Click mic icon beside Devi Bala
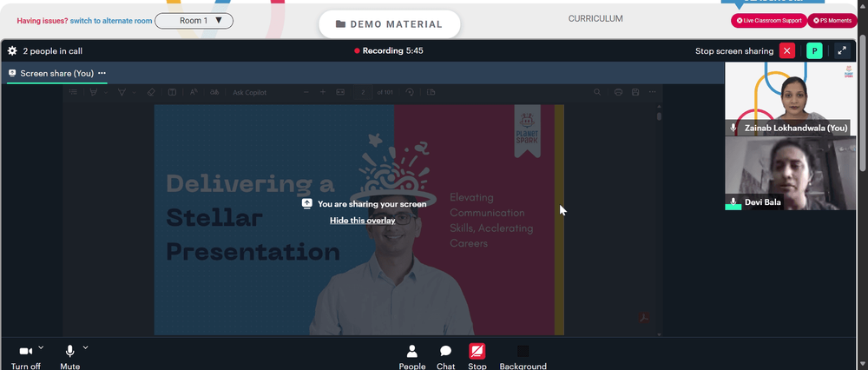 (x=733, y=202)
